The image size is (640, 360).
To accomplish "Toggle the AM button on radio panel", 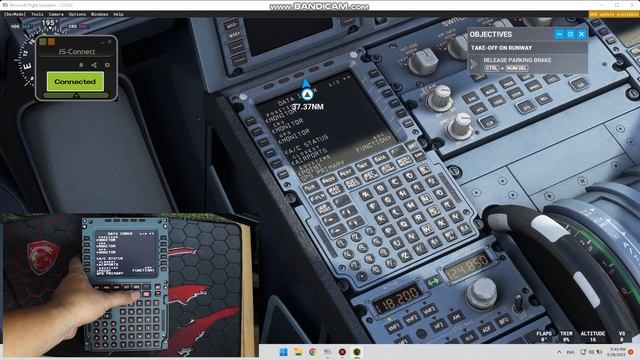I will tap(456, 317).
